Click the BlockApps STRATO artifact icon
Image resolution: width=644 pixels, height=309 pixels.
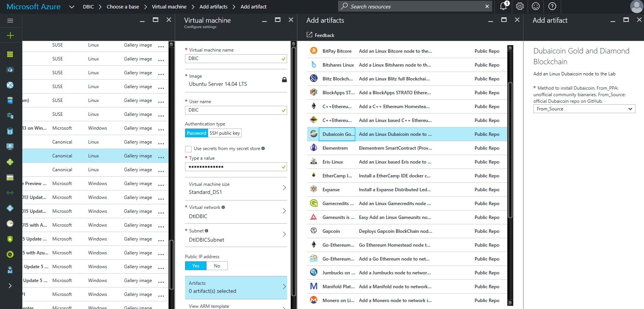pyautogui.click(x=314, y=92)
